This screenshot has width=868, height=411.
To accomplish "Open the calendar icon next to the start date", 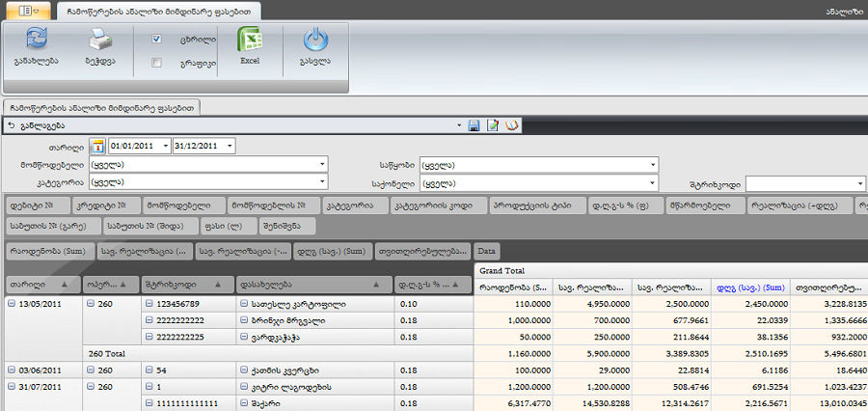I will (x=97, y=147).
